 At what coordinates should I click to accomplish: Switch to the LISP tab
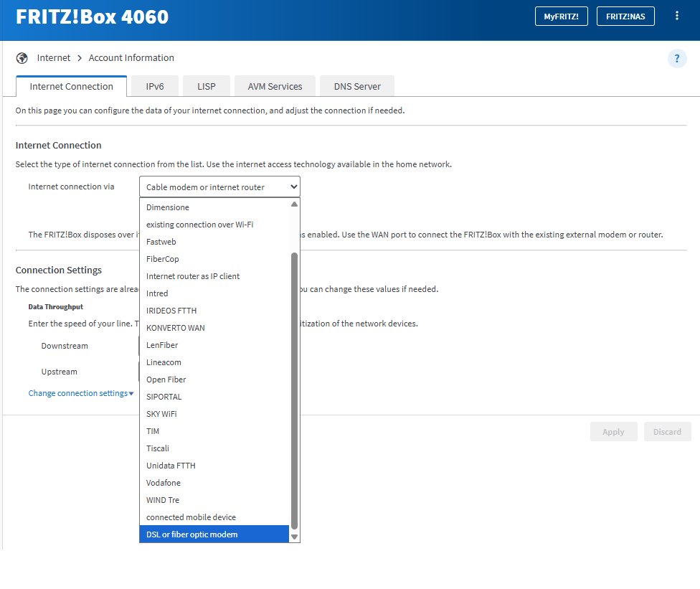coord(206,86)
